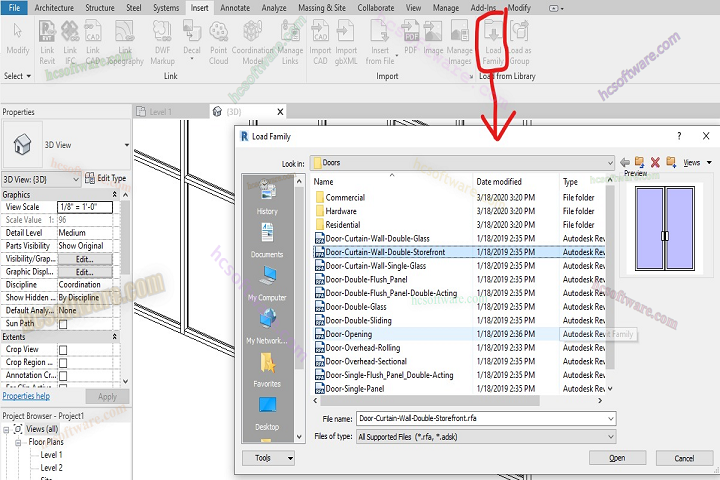Click Load as Group icon

coord(519,42)
